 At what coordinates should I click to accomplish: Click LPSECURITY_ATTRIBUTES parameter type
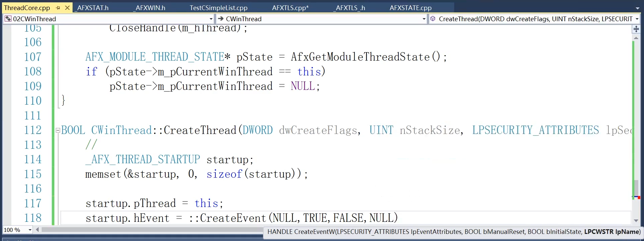pos(535,130)
